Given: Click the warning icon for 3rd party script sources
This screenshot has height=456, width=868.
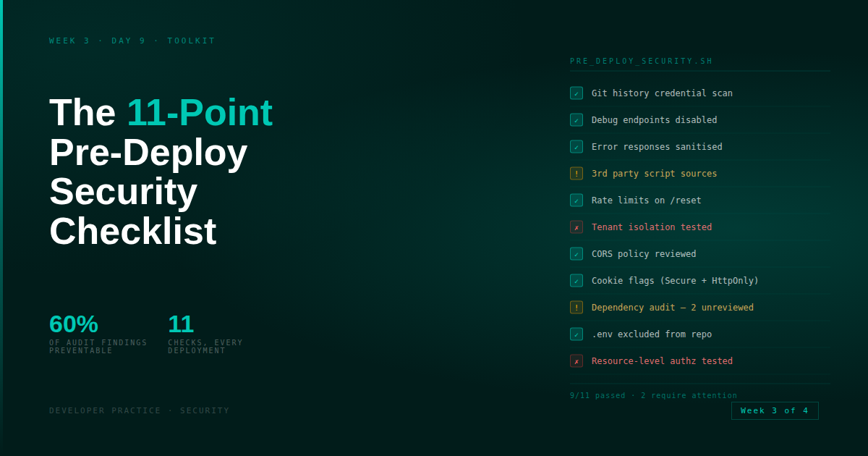Looking at the screenshot, I should tap(576, 174).
